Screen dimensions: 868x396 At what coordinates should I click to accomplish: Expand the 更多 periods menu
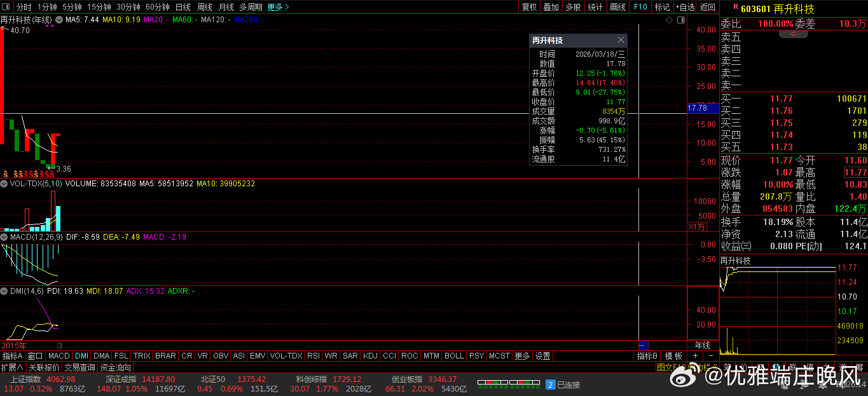278,7
